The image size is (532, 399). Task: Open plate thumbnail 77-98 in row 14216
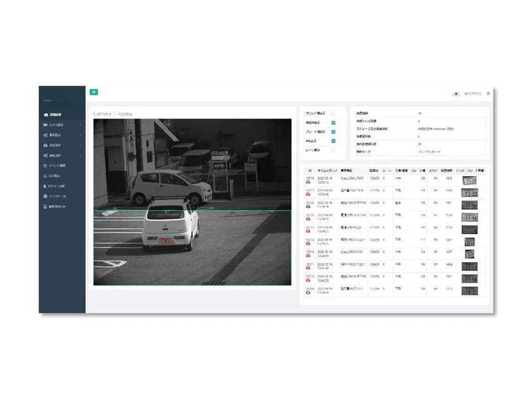469,205
